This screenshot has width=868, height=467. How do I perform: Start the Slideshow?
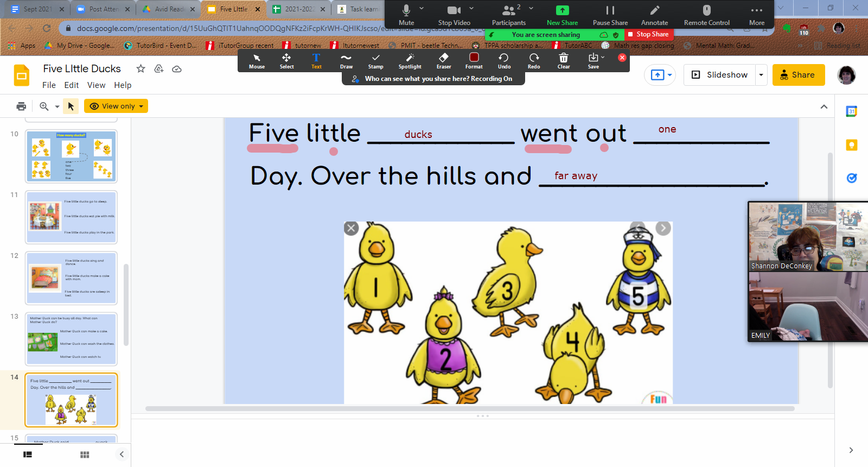coord(720,75)
